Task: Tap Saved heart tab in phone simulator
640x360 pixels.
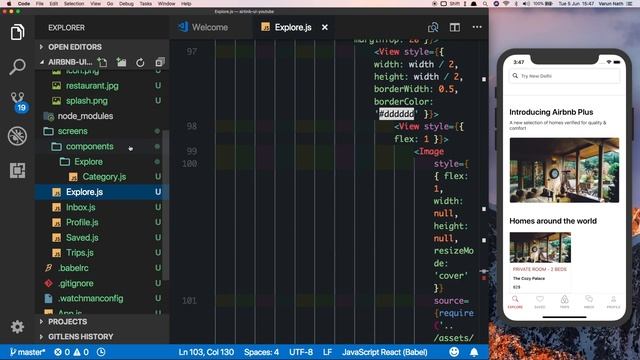Action: pyautogui.click(x=540, y=302)
